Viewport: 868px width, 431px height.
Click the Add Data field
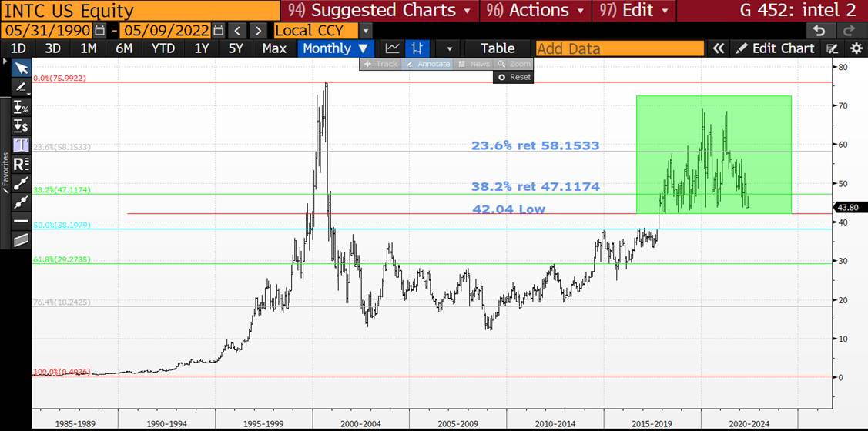[619, 48]
